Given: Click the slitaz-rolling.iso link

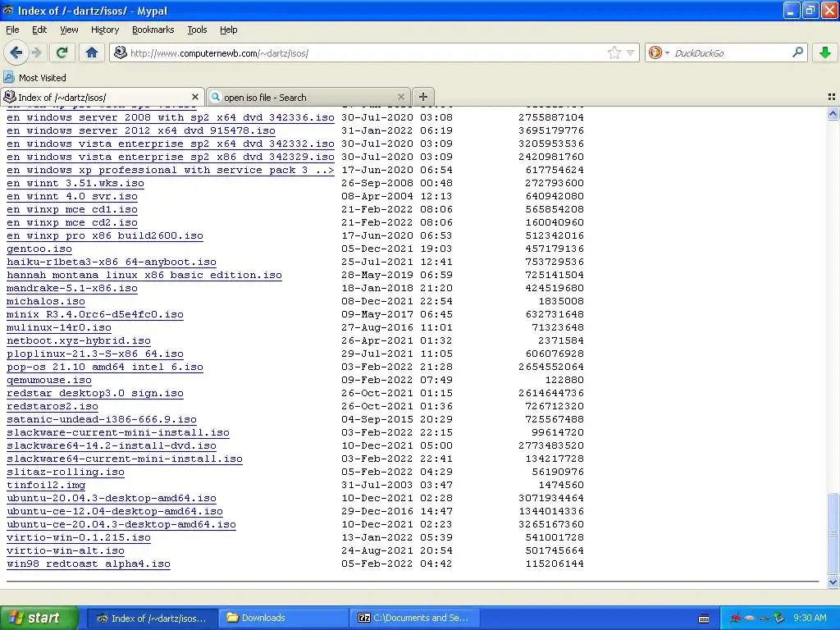Looking at the screenshot, I should [66, 472].
